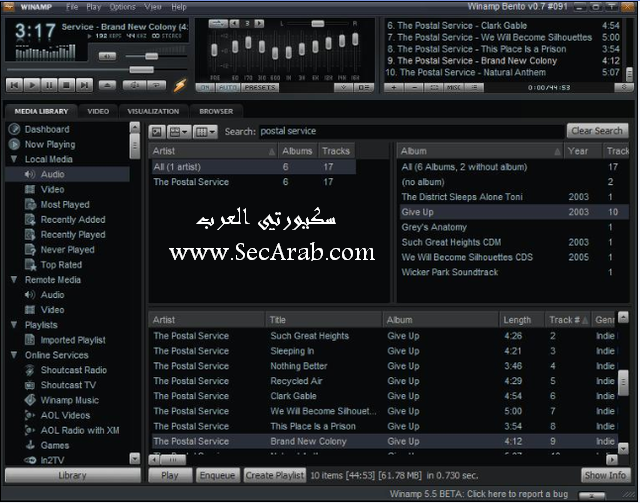Open file with the eject button
640x503 pixels.
(107, 85)
